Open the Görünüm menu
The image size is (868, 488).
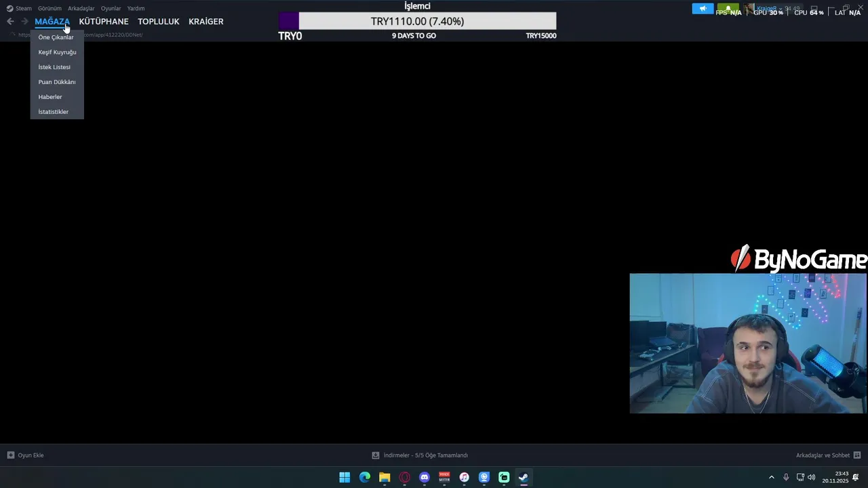[x=50, y=8]
